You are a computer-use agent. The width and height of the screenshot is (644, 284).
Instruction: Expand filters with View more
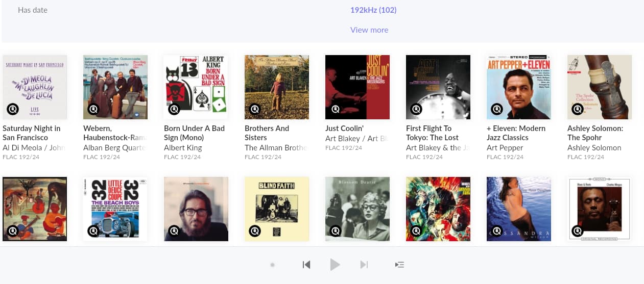(369, 30)
